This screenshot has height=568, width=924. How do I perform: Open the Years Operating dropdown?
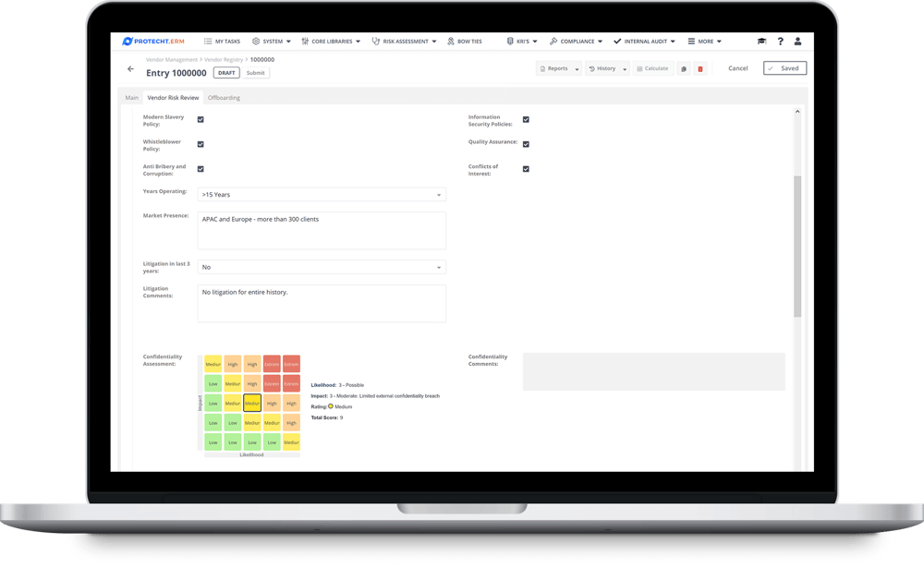438,194
